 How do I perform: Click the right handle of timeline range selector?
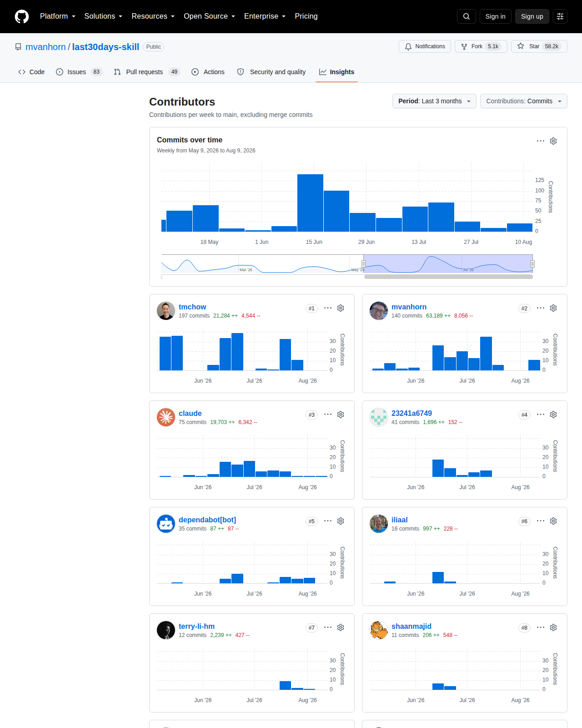tap(532, 264)
